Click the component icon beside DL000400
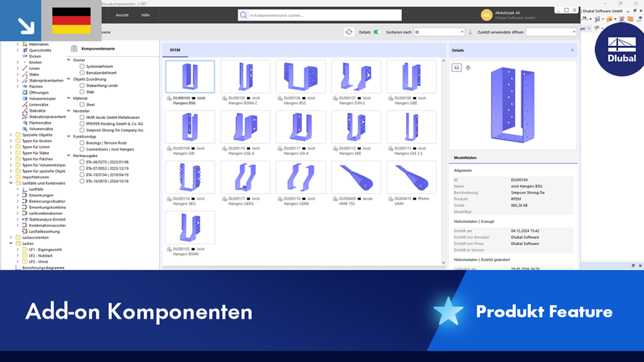Screen dimensions: 644x362 click(335, 199)
